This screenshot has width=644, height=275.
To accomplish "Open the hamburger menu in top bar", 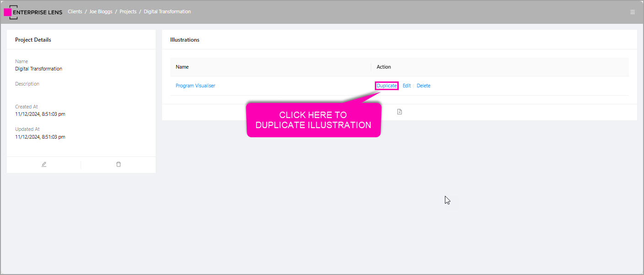I will (633, 12).
